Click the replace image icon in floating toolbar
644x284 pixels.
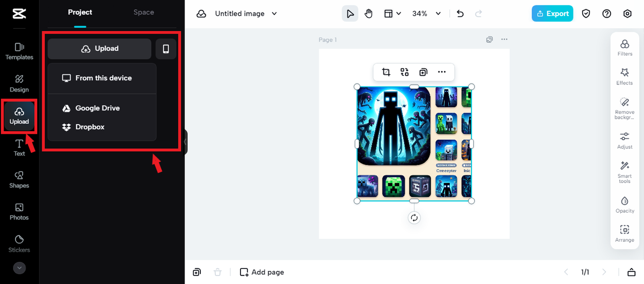(x=405, y=72)
